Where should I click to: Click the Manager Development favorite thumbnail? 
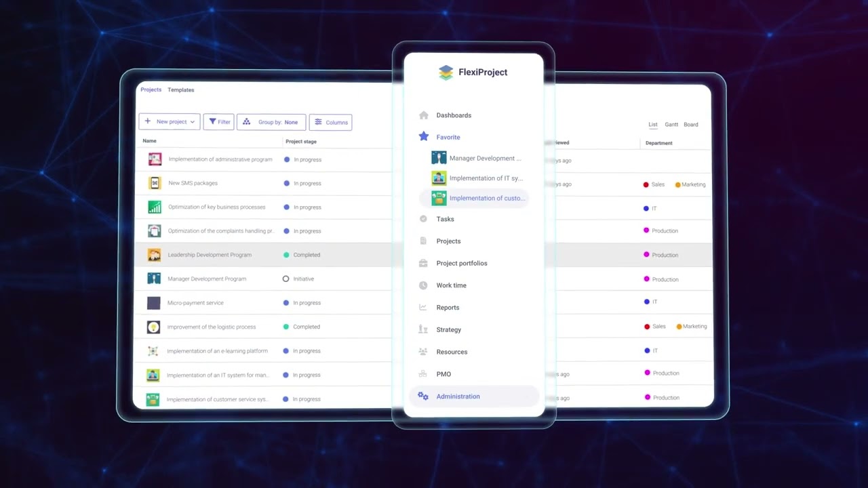[x=439, y=158]
